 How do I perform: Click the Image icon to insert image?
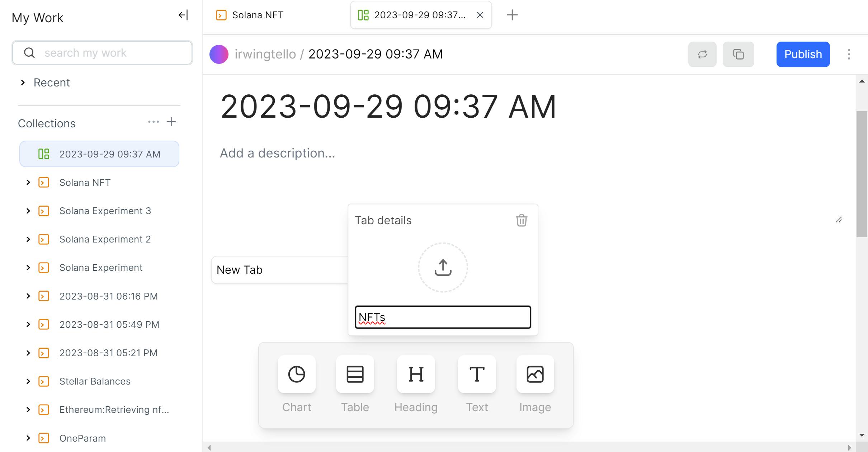(535, 374)
